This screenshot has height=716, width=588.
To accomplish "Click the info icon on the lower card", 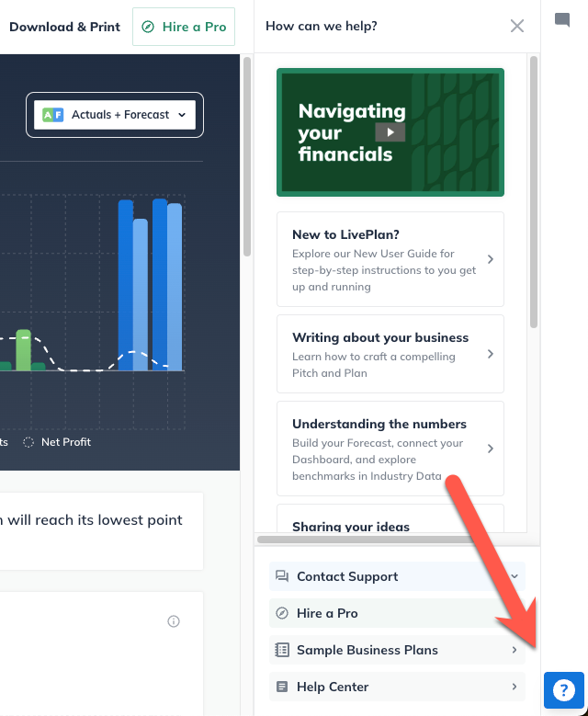I will pos(174,621).
